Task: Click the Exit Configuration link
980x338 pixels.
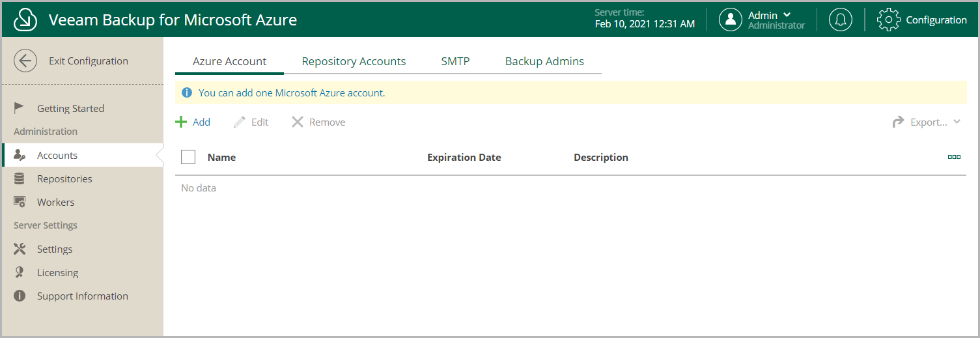Action: [89, 61]
